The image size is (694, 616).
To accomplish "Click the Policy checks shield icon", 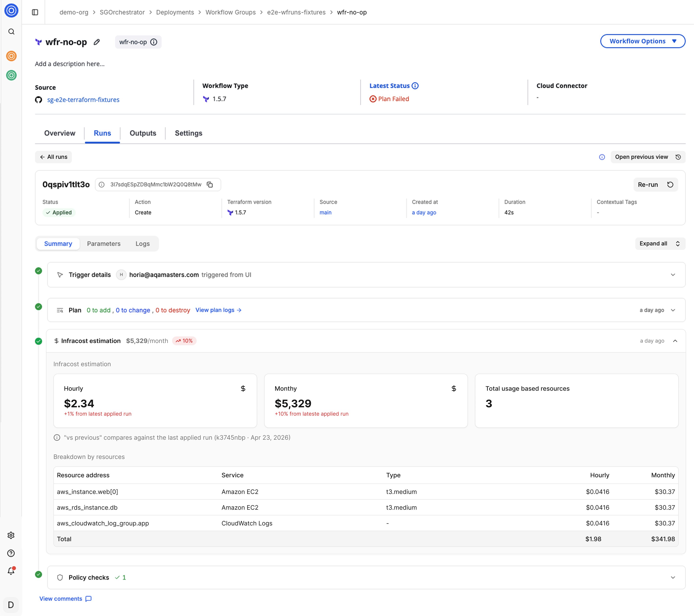I will click(60, 578).
